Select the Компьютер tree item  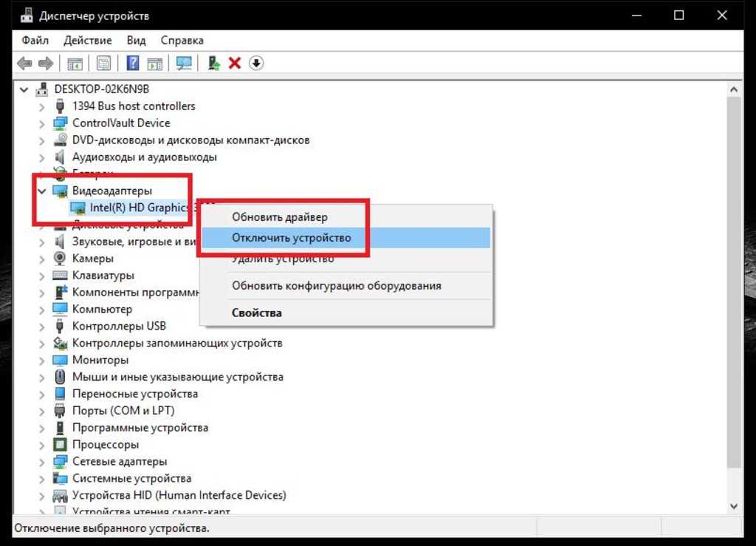pos(102,309)
